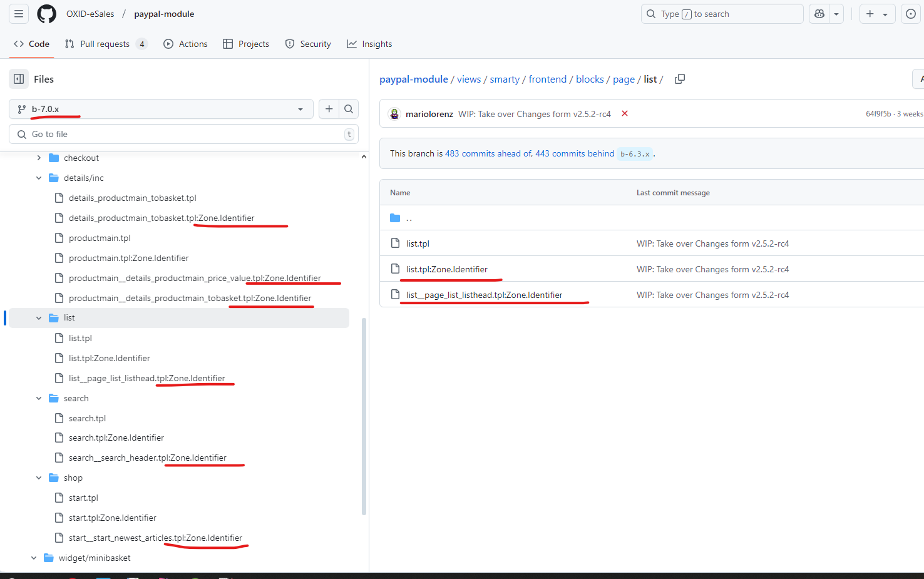Click the search files magnifier icon
Screen dimensions: 924x579
(x=349, y=109)
